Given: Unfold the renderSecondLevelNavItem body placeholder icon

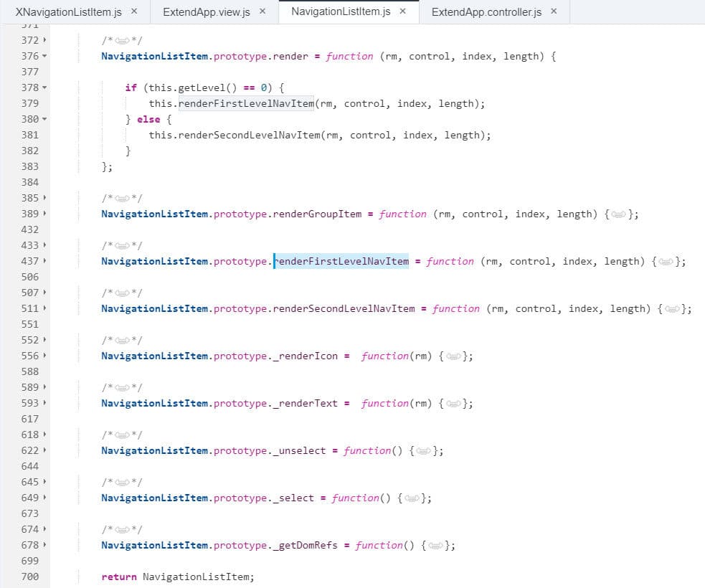Looking at the screenshot, I should click(673, 308).
